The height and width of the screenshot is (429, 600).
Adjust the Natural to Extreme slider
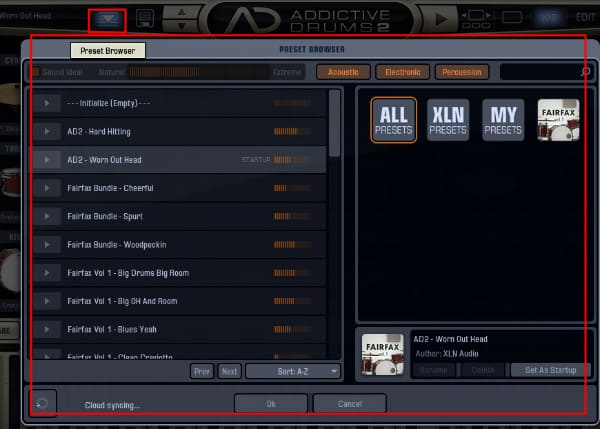pos(199,72)
